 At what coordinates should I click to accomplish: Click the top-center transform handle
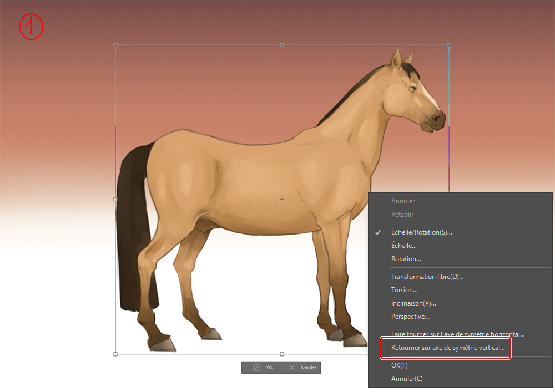coord(282,45)
